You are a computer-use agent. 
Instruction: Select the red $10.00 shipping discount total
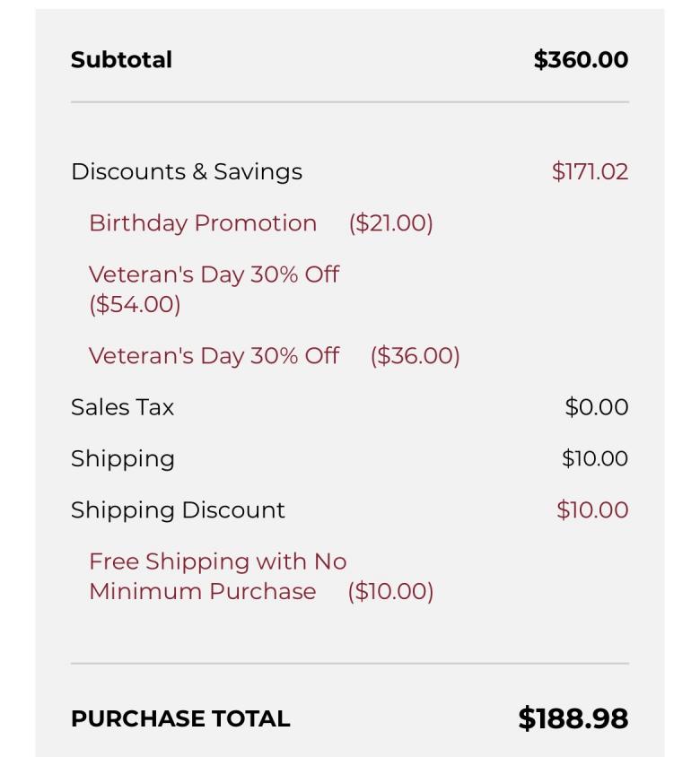click(592, 510)
